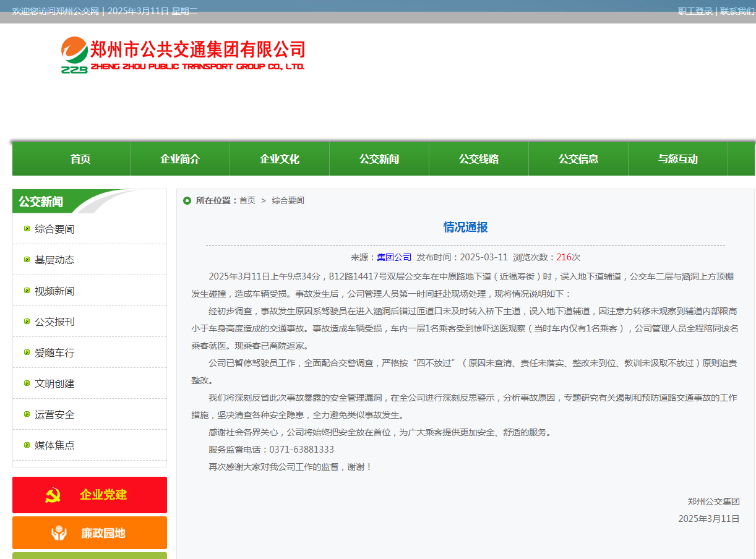Open the 公交新闻 navigation menu
Screen dimensions: 756x559
(379, 159)
